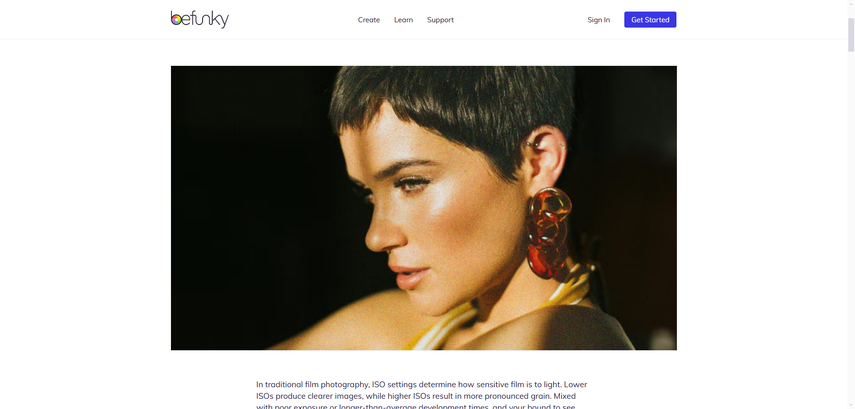This screenshot has width=855, height=409.
Task: Click the Get Started button
Action: point(650,20)
